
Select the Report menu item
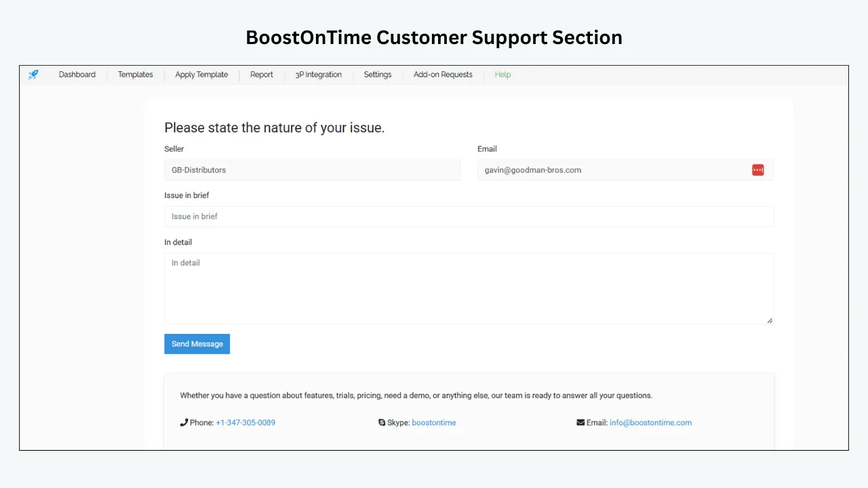262,75
